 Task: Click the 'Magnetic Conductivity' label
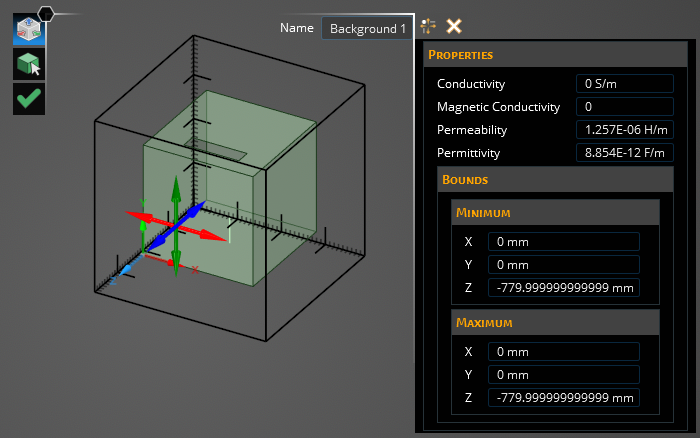click(498, 107)
